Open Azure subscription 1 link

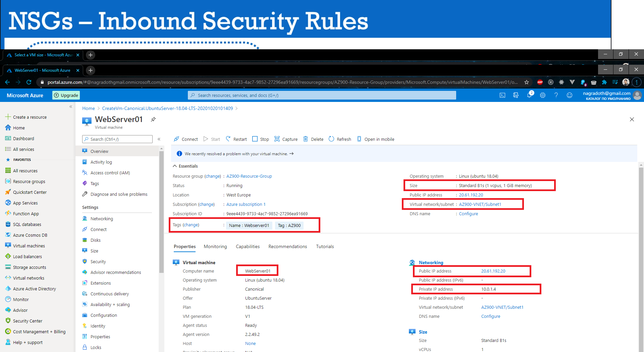click(246, 204)
